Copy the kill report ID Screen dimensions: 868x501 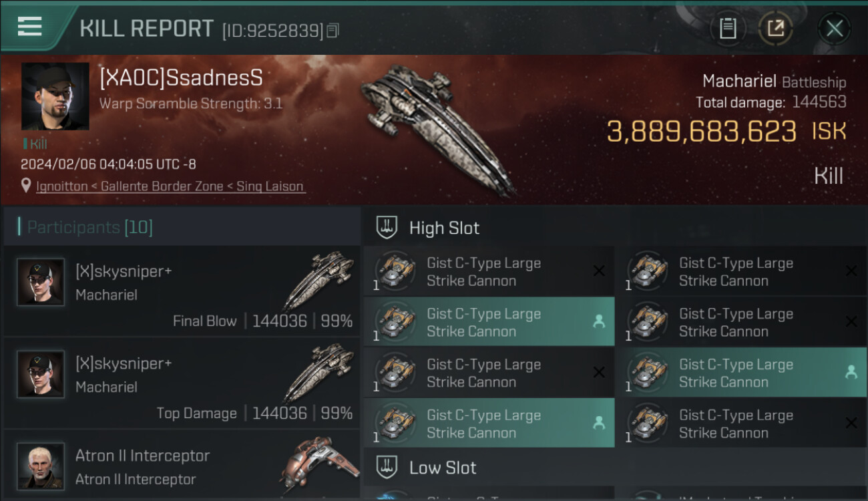333,31
